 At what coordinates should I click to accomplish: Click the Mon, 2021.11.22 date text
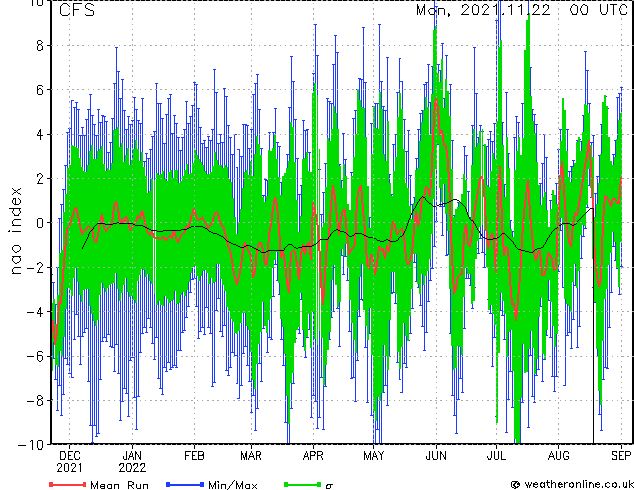click(x=483, y=10)
